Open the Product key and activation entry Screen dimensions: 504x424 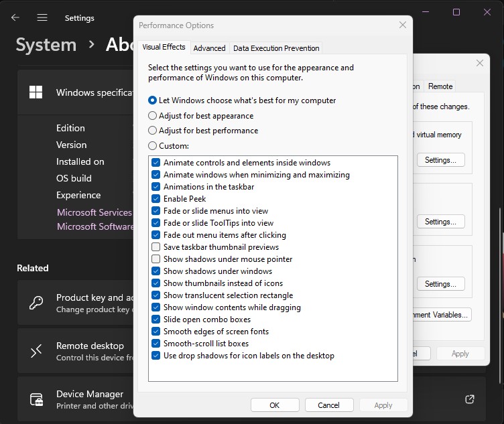tap(76, 303)
